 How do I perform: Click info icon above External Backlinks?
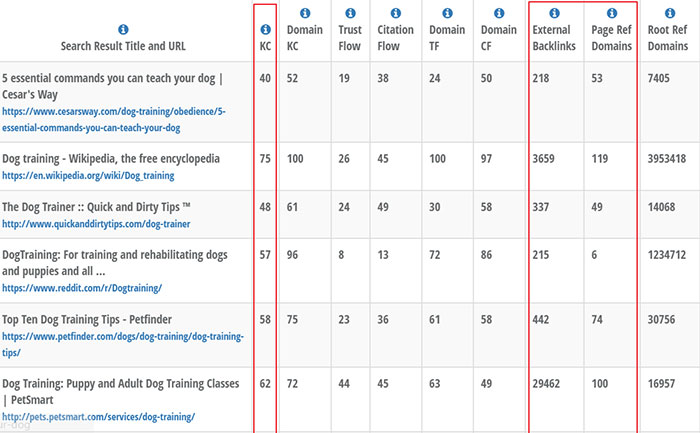coord(555,13)
